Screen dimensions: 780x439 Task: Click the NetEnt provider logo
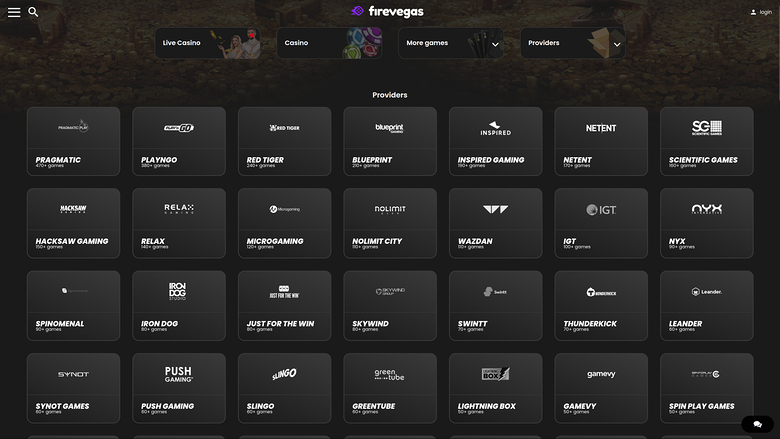click(601, 128)
